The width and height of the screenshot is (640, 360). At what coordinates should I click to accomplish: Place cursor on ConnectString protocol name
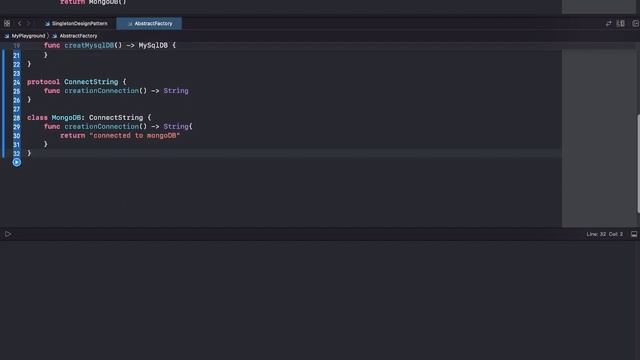(x=91, y=82)
